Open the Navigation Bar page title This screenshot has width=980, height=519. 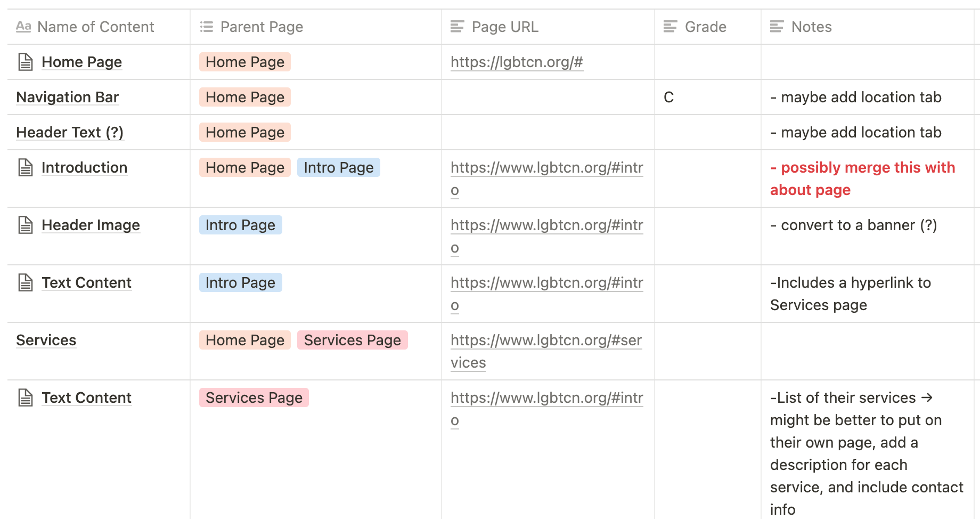(68, 97)
